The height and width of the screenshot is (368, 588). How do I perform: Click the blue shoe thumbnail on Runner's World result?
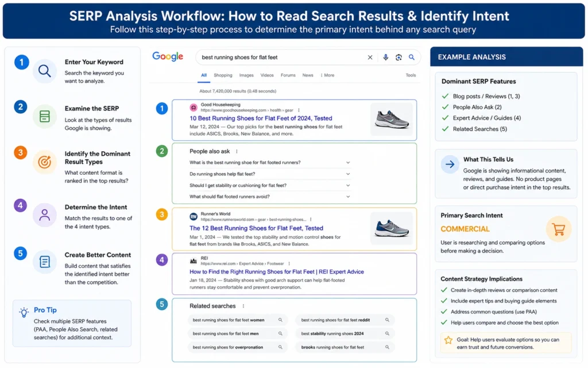pyautogui.click(x=392, y=228)
